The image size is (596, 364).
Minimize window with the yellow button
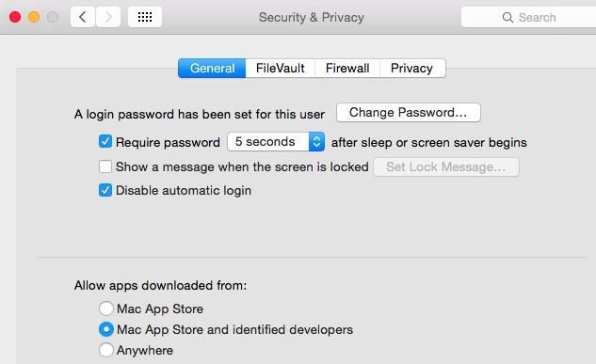(34, 17)
